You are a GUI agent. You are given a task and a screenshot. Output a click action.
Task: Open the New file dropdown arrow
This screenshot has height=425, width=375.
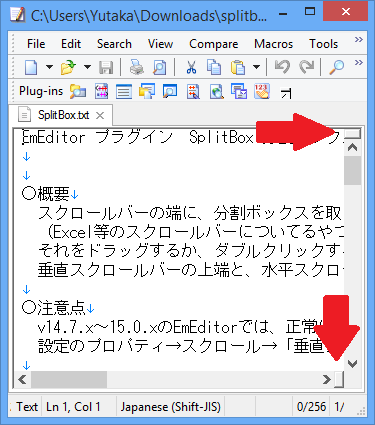[49, 67]
